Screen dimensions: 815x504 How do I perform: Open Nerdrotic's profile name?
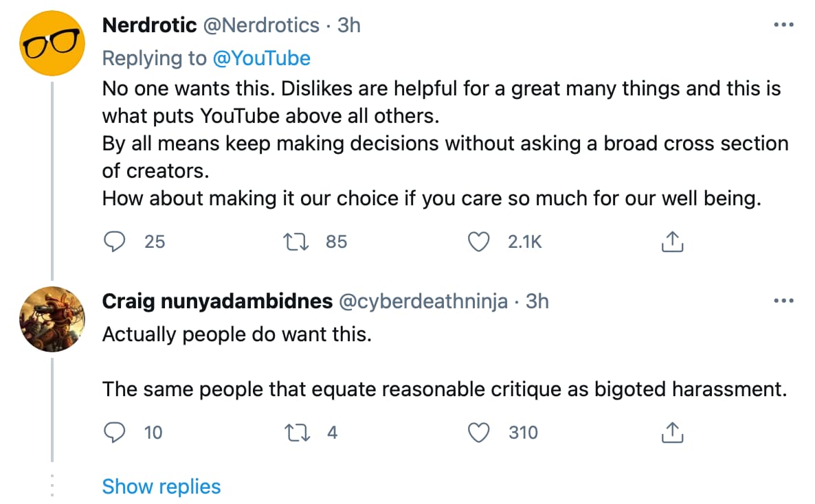[x=149, y=25]
